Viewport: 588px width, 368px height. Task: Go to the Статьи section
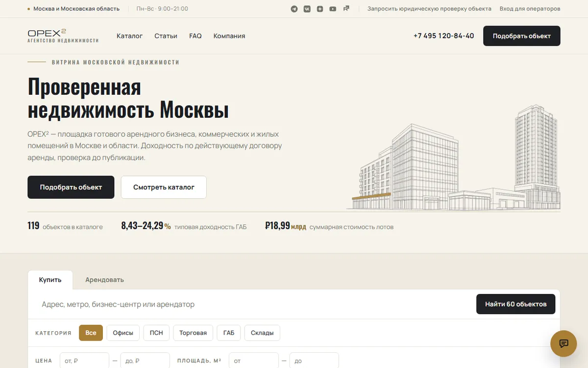[x=166, y=36]
